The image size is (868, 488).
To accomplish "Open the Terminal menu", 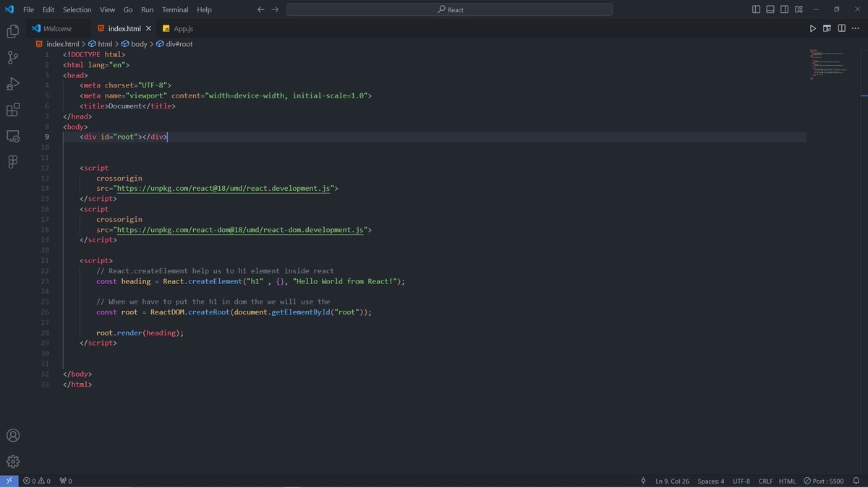I will tap(175, 9).
